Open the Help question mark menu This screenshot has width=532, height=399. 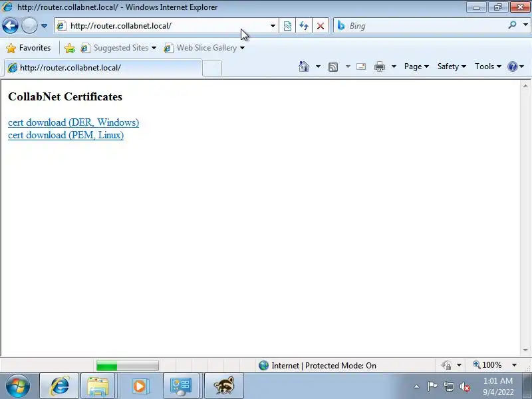tap(516, 66)
